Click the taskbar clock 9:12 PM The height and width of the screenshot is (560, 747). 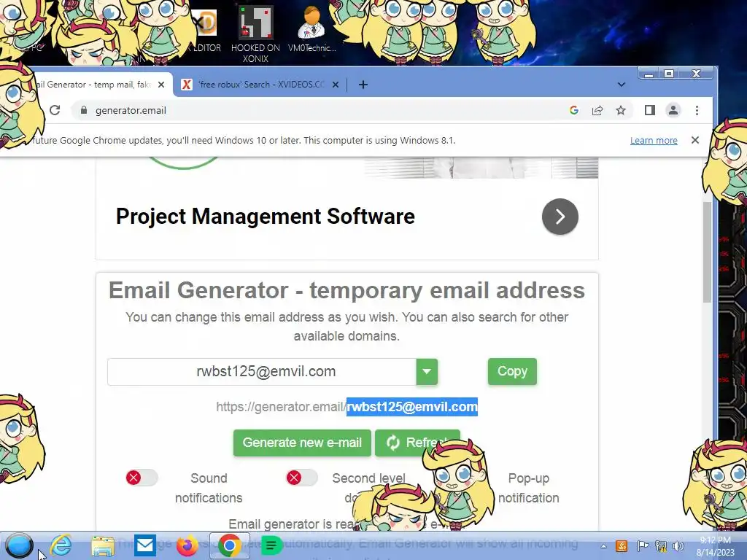click(x=715, y=540)
